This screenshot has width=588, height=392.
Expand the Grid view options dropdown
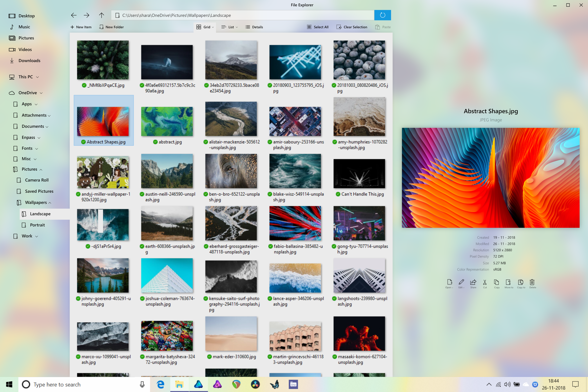[x=213, y=27]
